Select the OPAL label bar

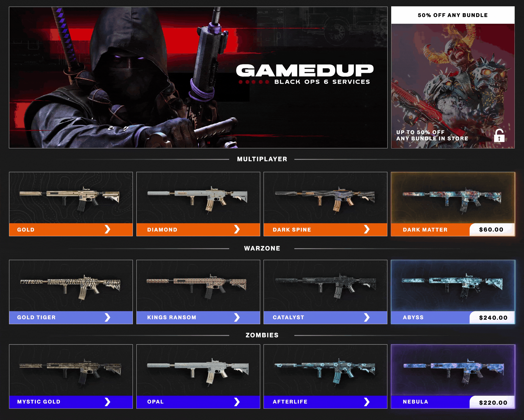[198, 402]
